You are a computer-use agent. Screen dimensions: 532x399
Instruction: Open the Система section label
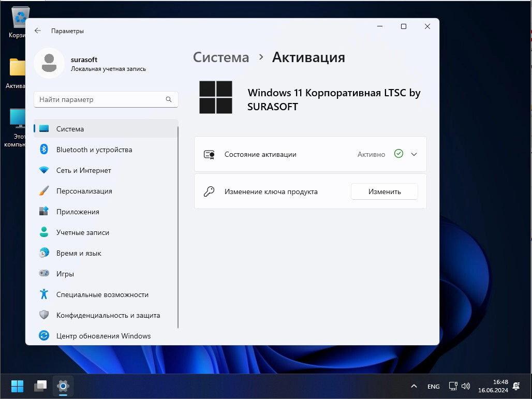(70, 129)
